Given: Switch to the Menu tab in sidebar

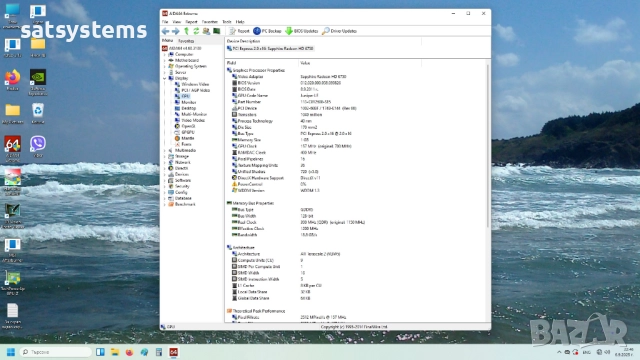Looking at the screenshot, I should pyautogui.click(x=167, y=41).
